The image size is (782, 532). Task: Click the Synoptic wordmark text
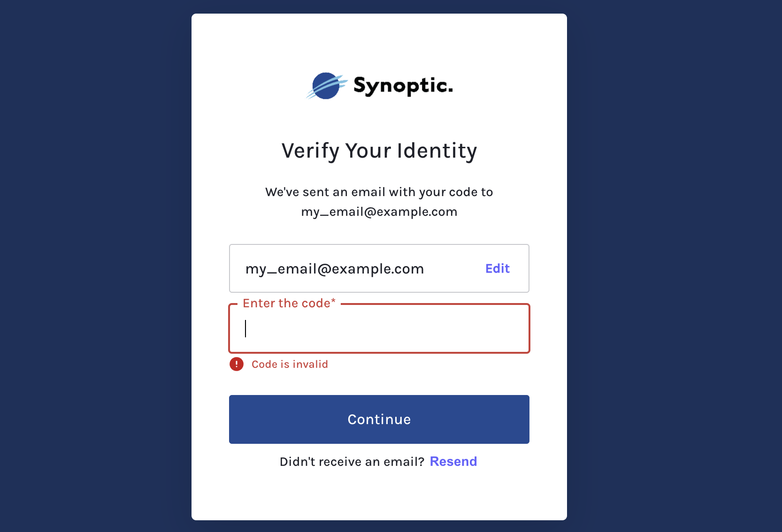click(403, 86)
